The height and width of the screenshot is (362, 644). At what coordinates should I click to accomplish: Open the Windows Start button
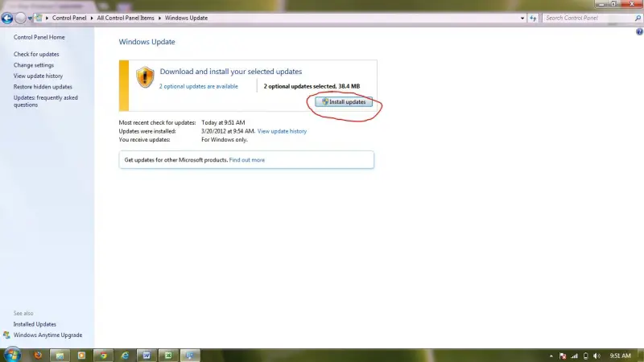(x=12, y=355)
